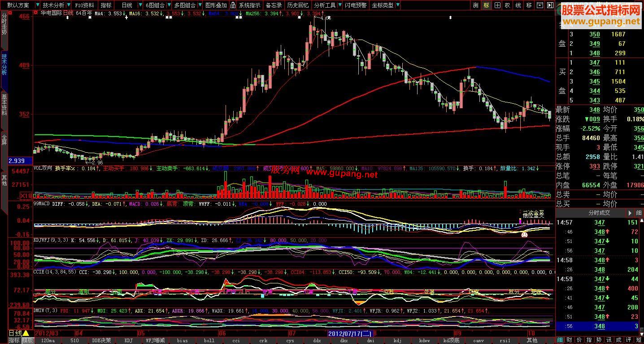
Task: Switch to 基本资料 side tab
Action: [4, 111]
